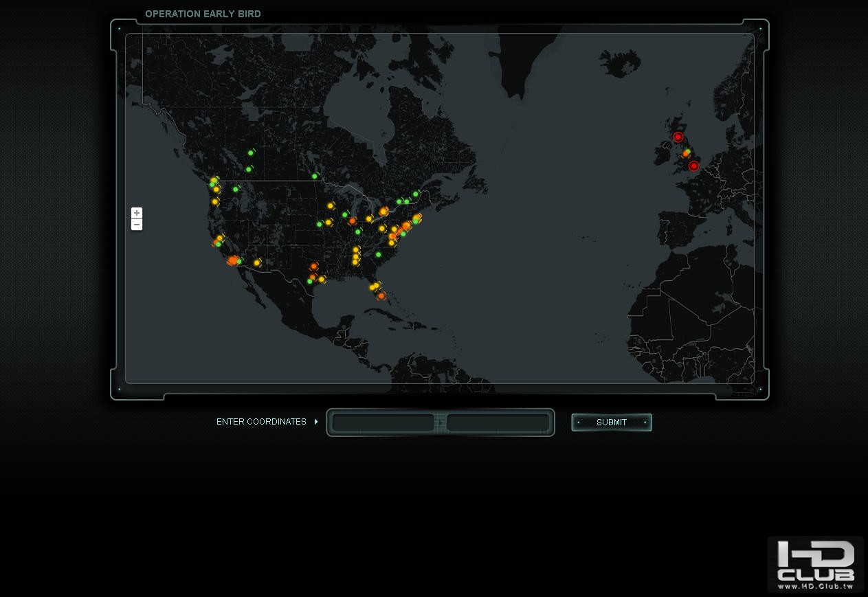868x597 pixels.
Task: Select the orange marker at Chicago
Action: coord(352,221)
